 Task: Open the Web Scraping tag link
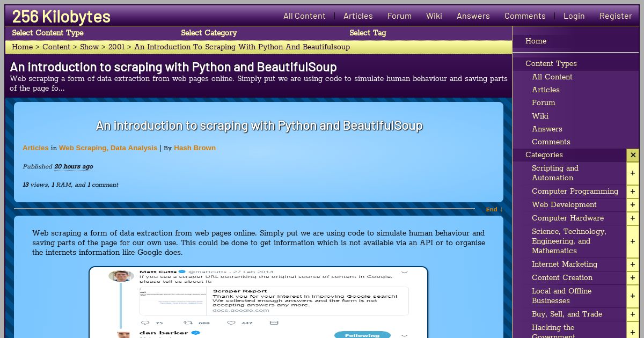click(83, 148)
